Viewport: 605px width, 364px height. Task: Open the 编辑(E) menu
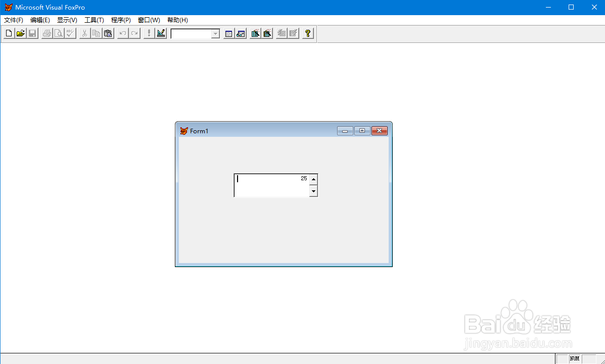coord(40,20)
